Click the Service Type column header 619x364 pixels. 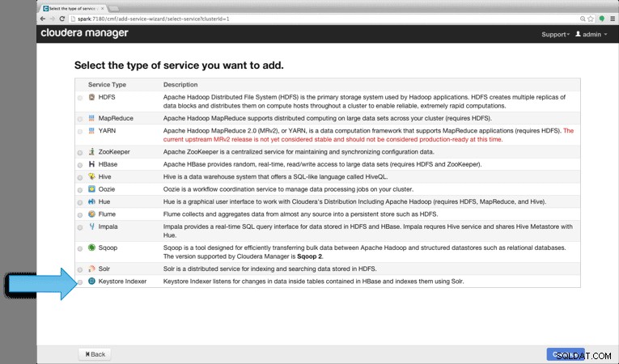coord(107,84)
